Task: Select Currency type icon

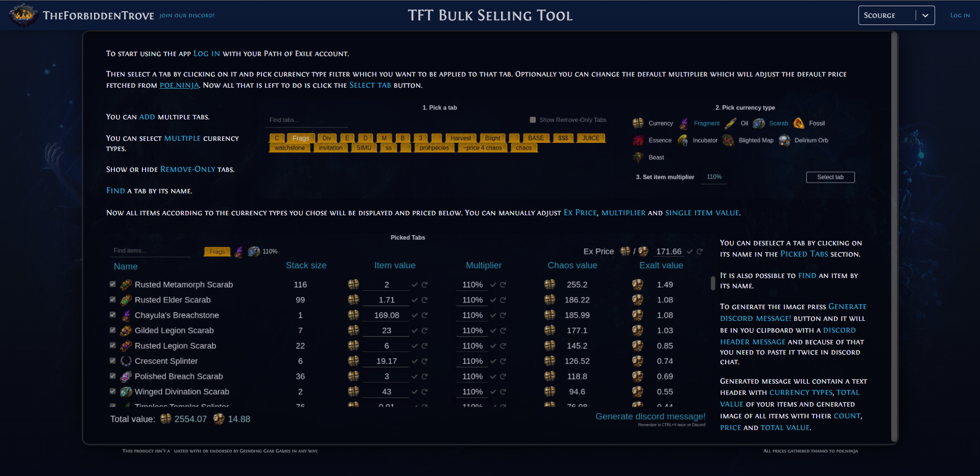Action: point(638,123)
